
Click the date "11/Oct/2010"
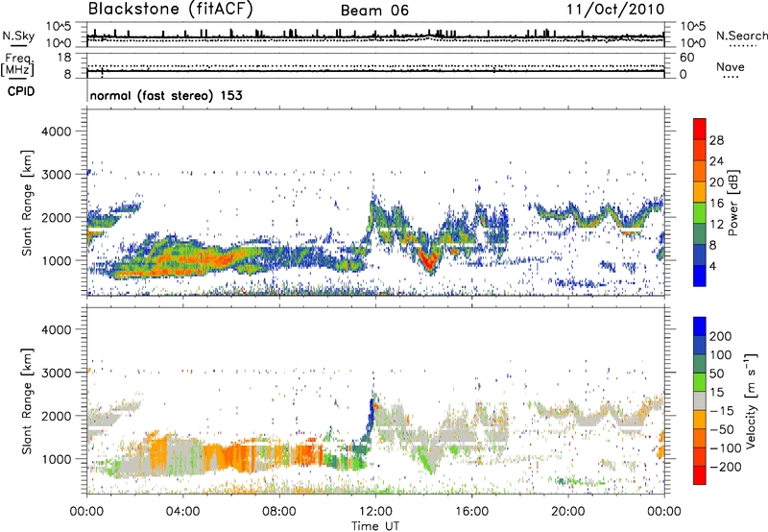tap(615, 10)
